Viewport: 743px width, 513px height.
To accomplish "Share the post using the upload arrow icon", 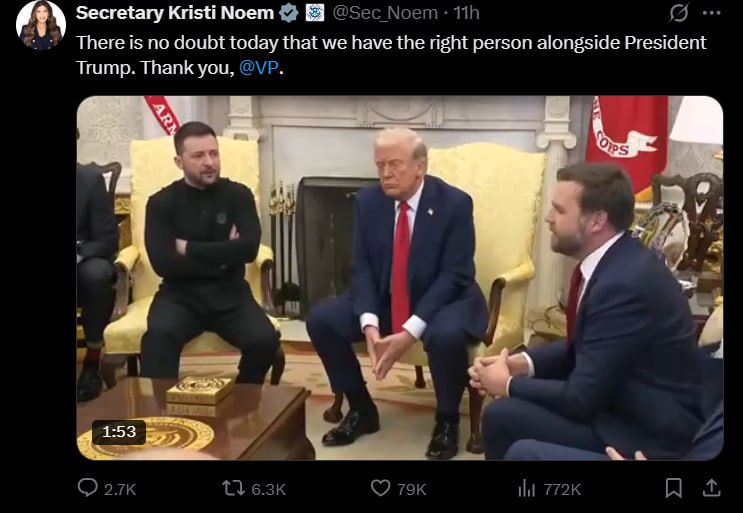I will tap(711, 488).
